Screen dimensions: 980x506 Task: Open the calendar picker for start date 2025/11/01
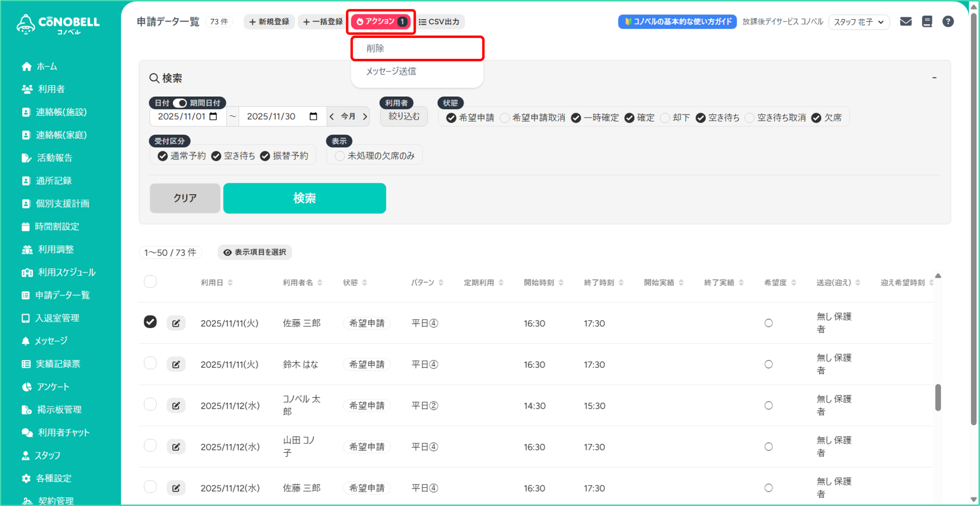[214, 116]
